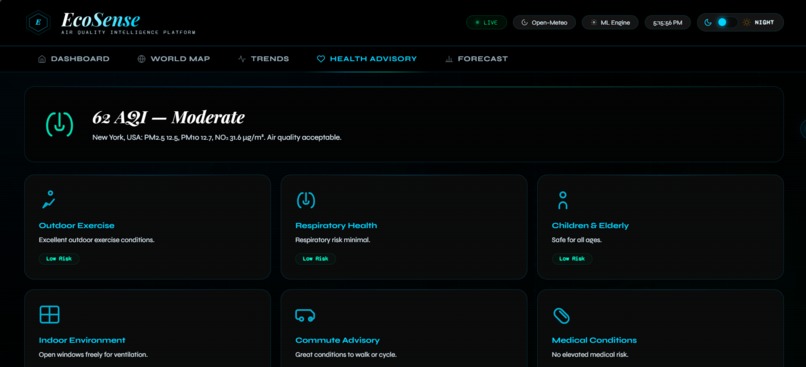
Task: Go to the Forecast tab
Action: pos(476,59)
